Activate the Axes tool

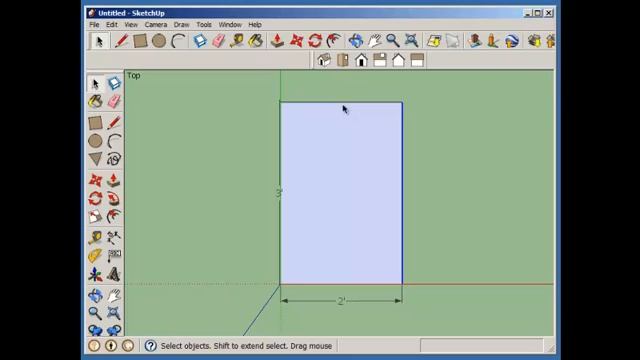pyautogui.click(x=96, y=274)
